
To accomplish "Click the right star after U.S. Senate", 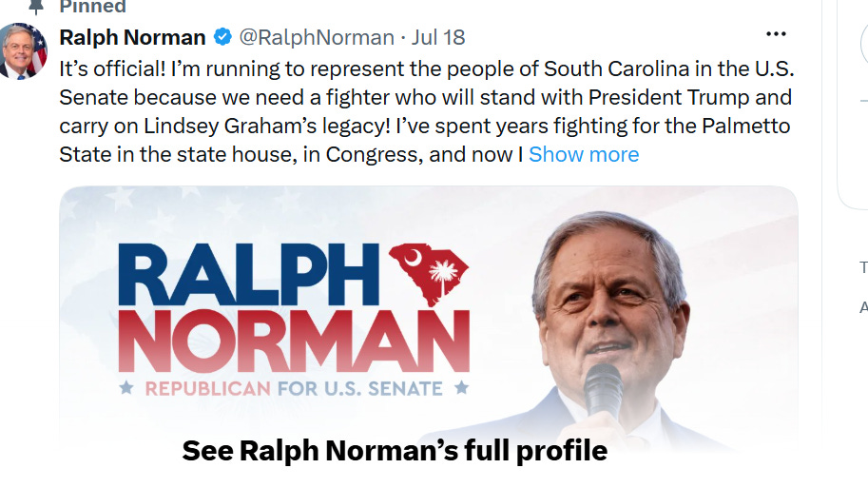I will coord(461,388).
